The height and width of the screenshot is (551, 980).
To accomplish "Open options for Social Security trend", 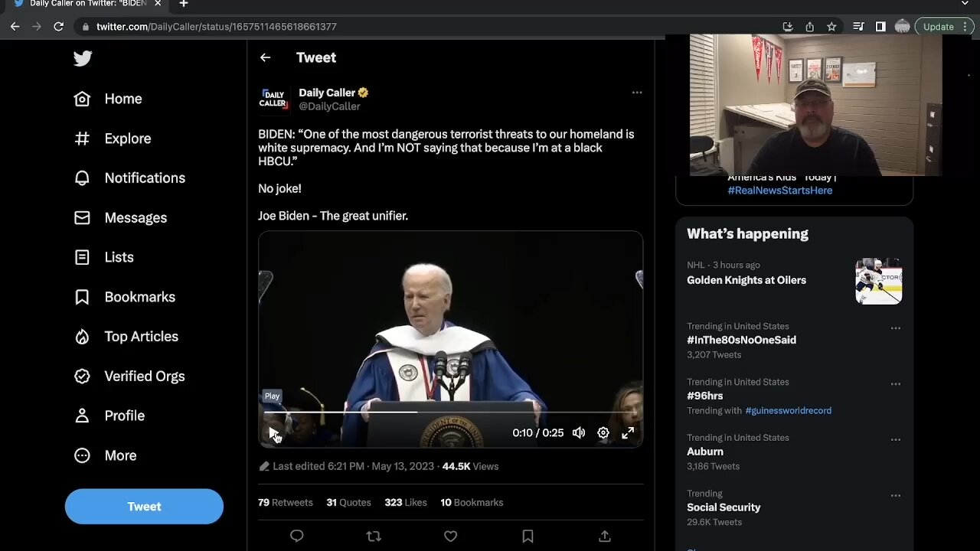I will click(x=895, y=496).
